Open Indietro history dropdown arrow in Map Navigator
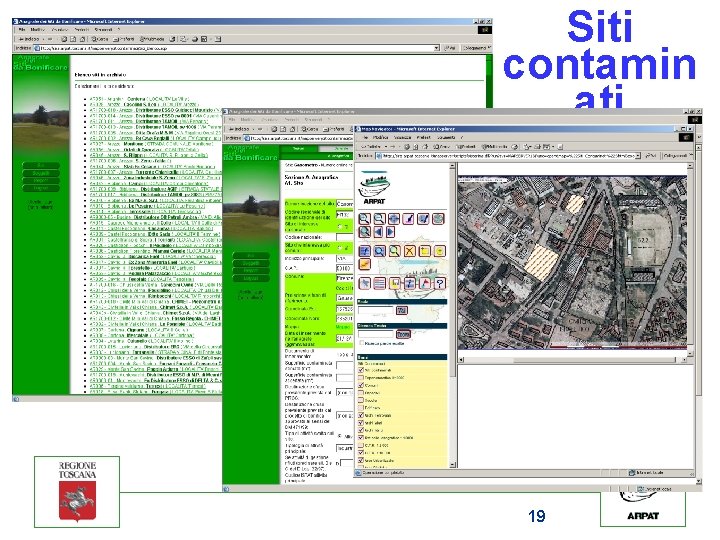Screen dimensions: 720x540 pos(386,146)
